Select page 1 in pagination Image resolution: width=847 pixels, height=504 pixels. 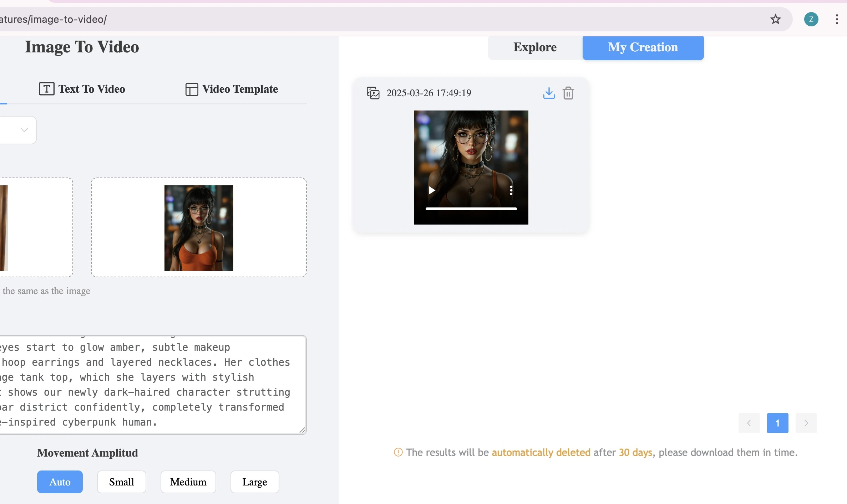point(777,423)
